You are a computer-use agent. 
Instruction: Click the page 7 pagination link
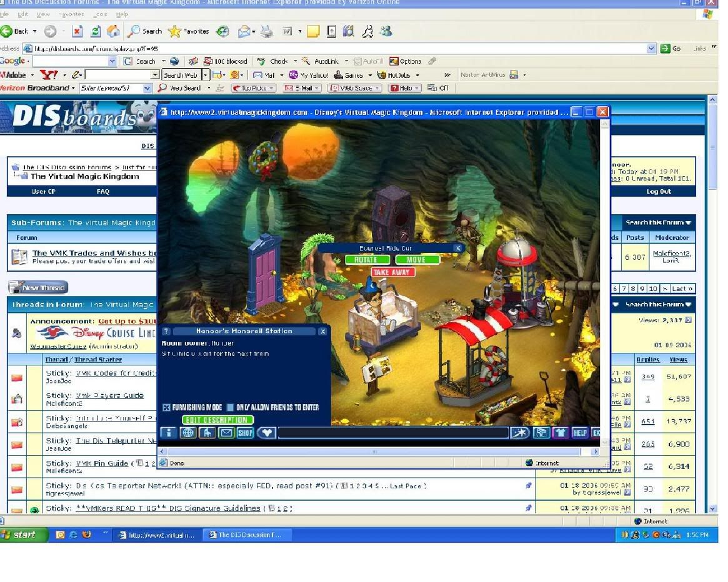pyautogui.click(x=624, y=289)
